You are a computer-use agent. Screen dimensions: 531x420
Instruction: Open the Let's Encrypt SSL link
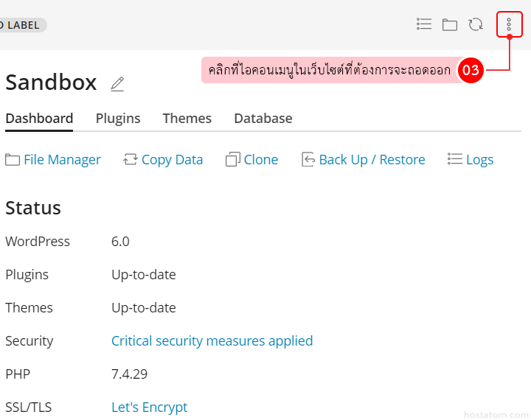tap(149, 407)
